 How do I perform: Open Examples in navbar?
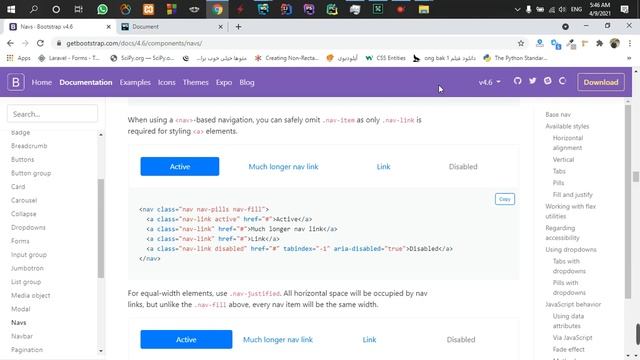click(135, 82)
